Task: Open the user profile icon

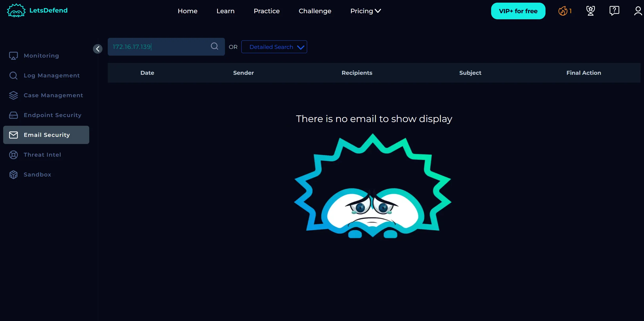Action: point(638,11)
